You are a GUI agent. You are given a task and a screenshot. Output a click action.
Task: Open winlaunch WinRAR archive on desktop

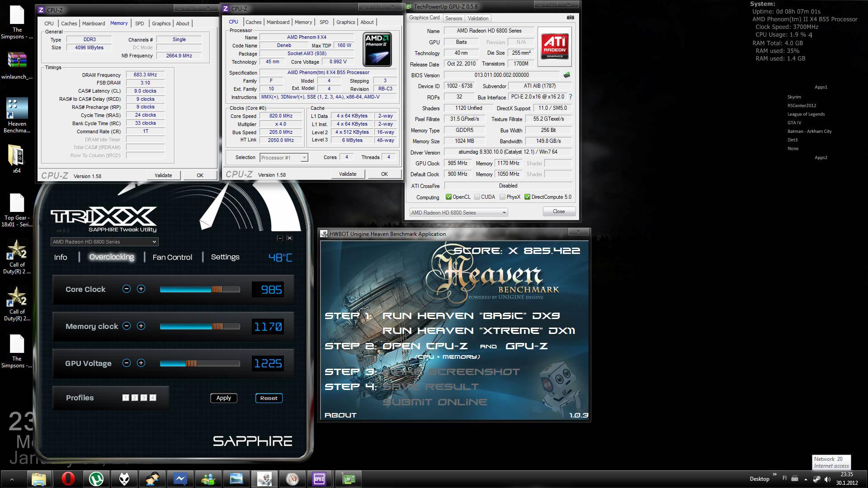(17, 66)
